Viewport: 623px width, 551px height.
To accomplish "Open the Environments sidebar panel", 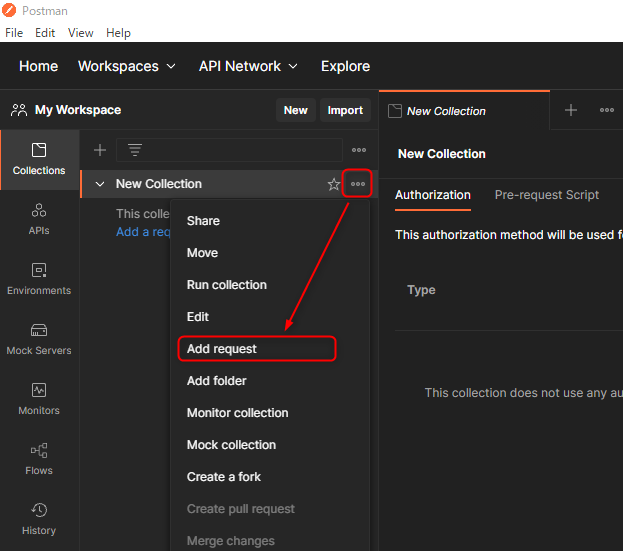I will (39, 280).
